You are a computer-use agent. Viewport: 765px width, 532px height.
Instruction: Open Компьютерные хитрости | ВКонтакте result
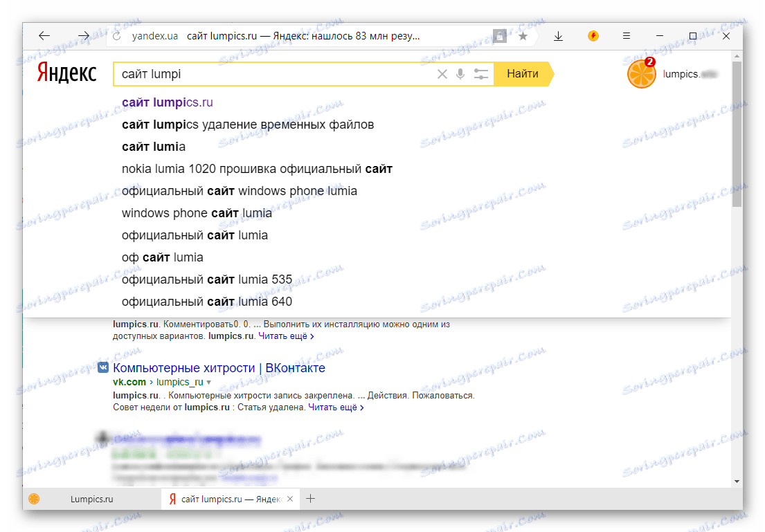pos(219,367)
